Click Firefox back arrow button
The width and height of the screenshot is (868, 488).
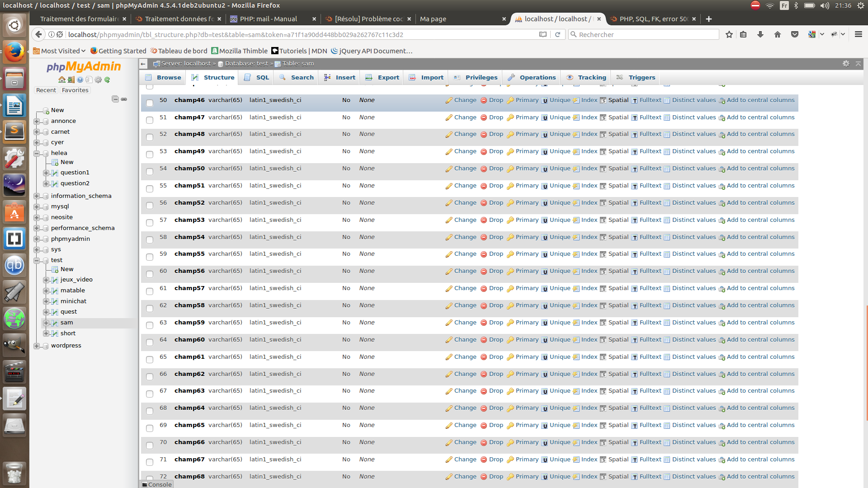[x=39, y=34]
